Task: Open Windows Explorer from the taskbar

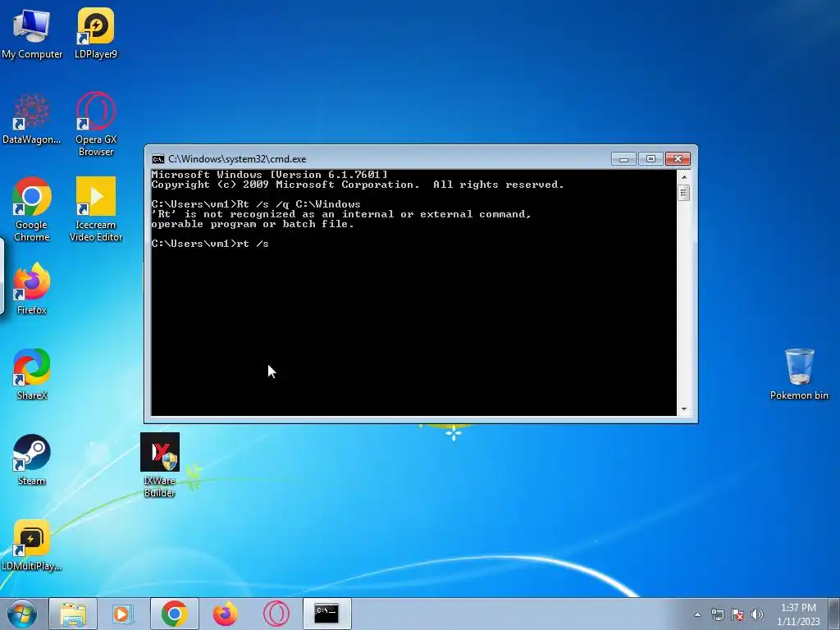Action: [x=73, y=614]
